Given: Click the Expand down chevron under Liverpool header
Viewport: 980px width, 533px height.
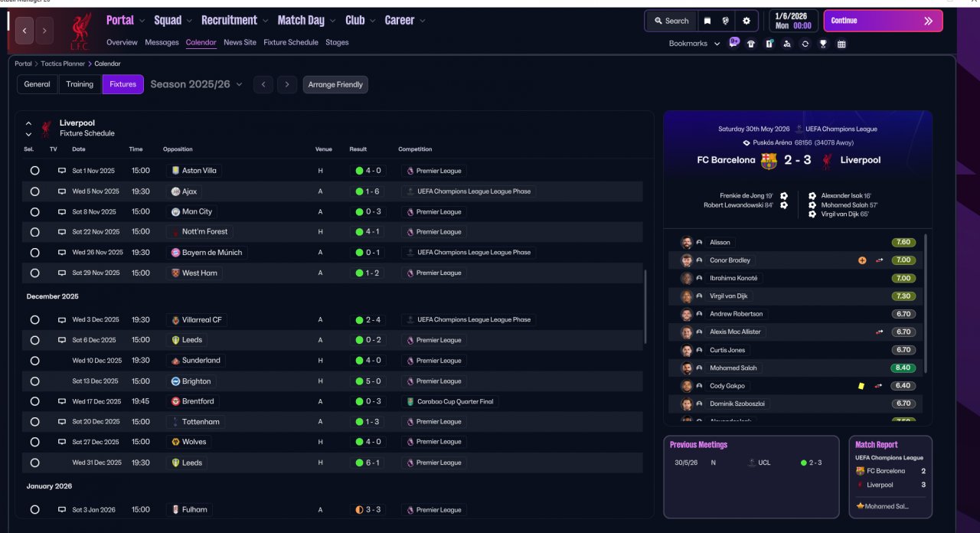Looking at the screenshot, I should point(28,134).
